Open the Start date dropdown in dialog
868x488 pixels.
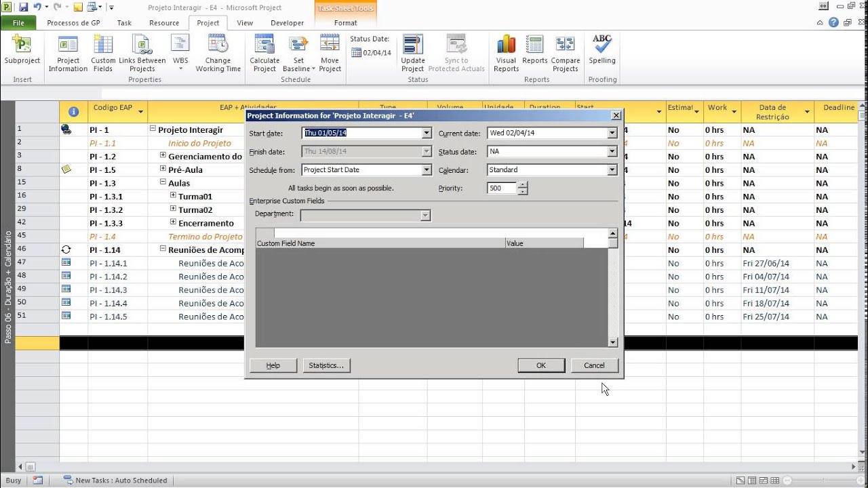pyautogui.click(x=427, y=134)
